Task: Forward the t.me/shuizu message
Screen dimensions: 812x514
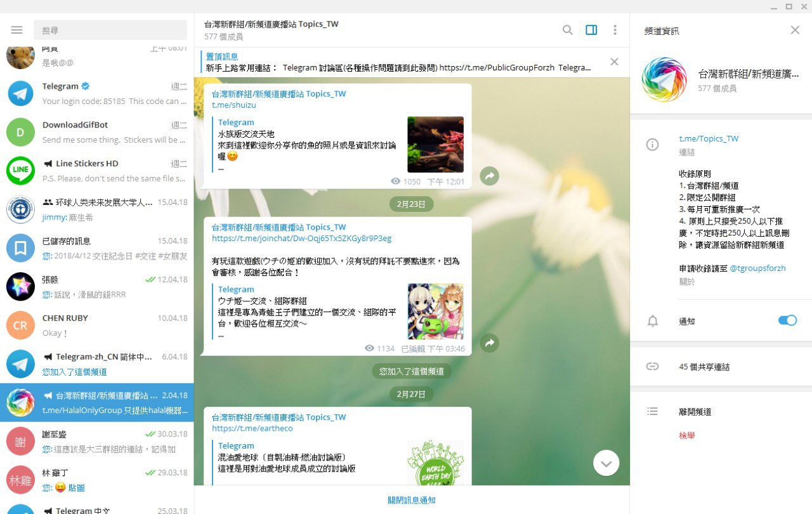Action: (x=489, y=176)
